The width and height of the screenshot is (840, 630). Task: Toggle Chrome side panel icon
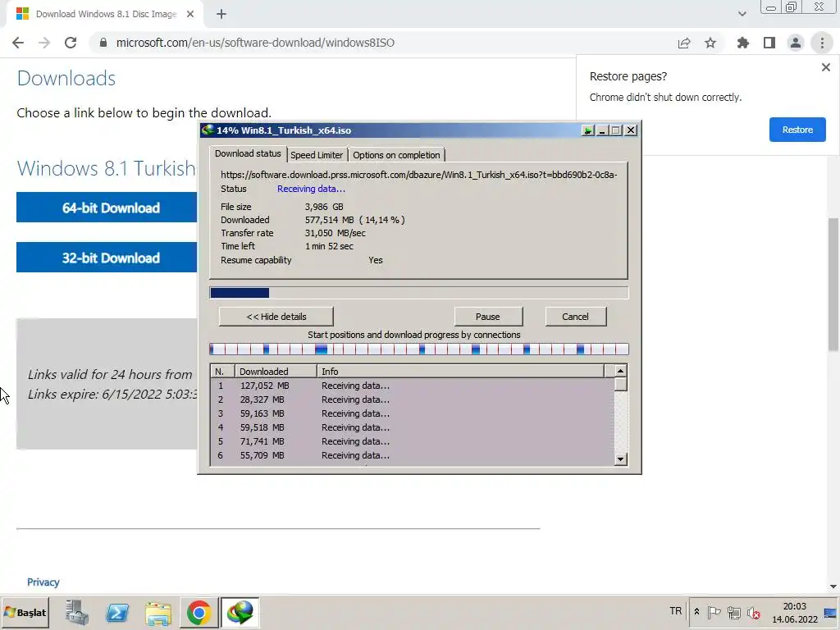(769, 43)
